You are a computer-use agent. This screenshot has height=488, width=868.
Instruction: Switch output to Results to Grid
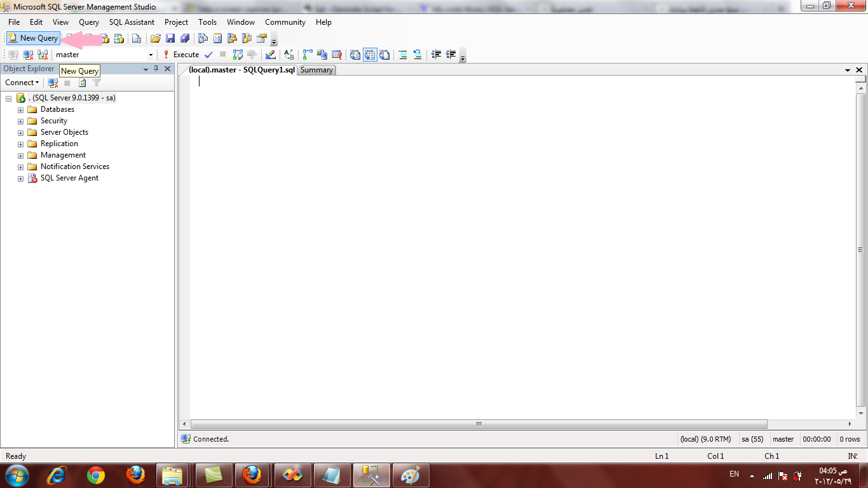point(370,55)
